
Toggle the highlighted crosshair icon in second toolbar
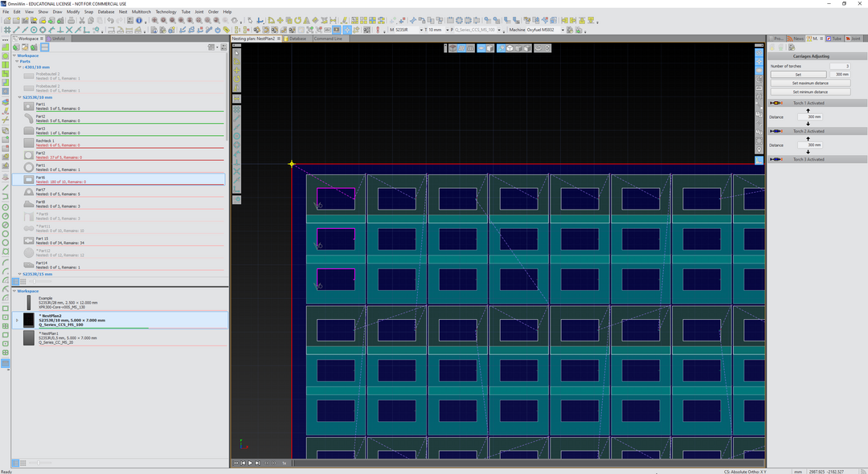point(347,29)
